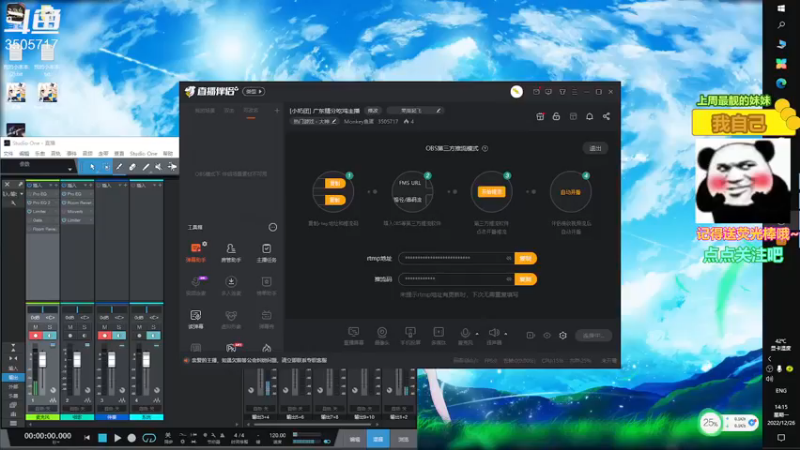Image resolution: width=800 pixels, height=450 pixels.
Task: Click the 连接中 button at bottom right
Action: tap(593, 335)
